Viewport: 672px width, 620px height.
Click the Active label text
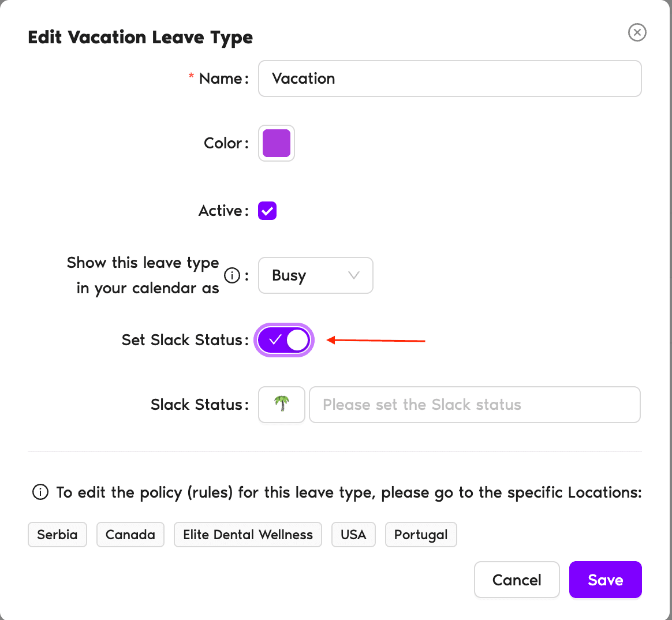220,211
